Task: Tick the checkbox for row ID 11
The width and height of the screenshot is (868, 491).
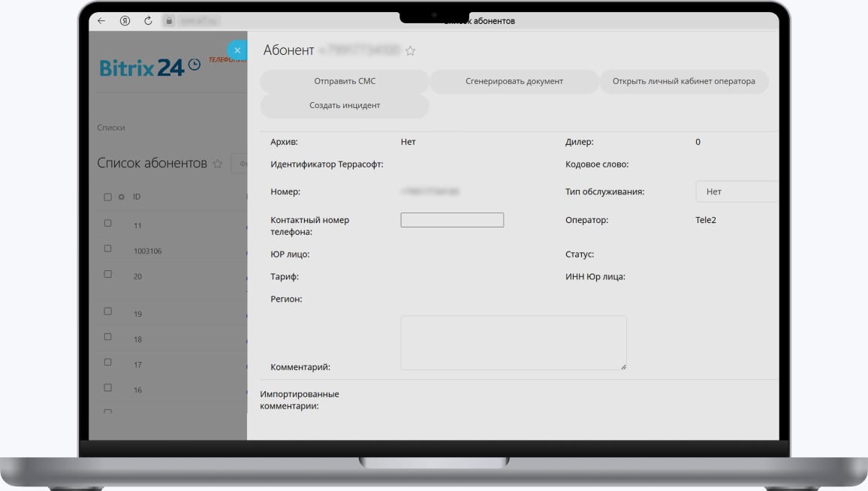Action: pos(107,224)
